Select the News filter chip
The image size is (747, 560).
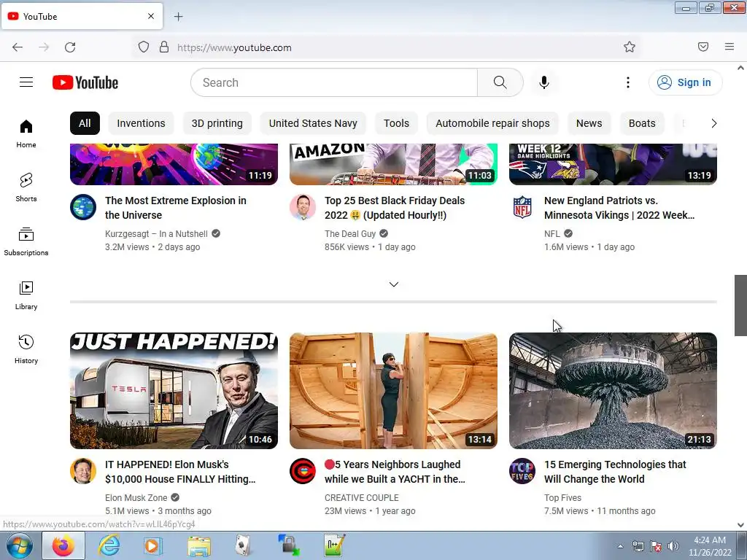(x=589, y=123)
